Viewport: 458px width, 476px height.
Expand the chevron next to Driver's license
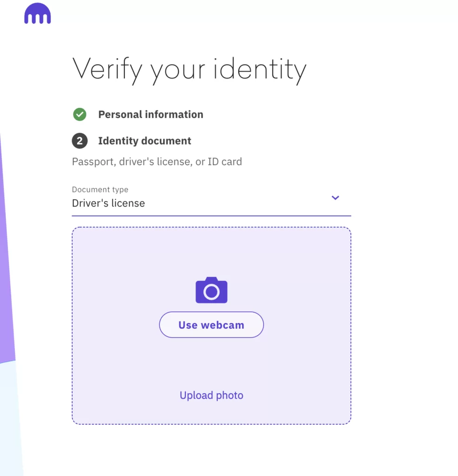coord(335,198)
